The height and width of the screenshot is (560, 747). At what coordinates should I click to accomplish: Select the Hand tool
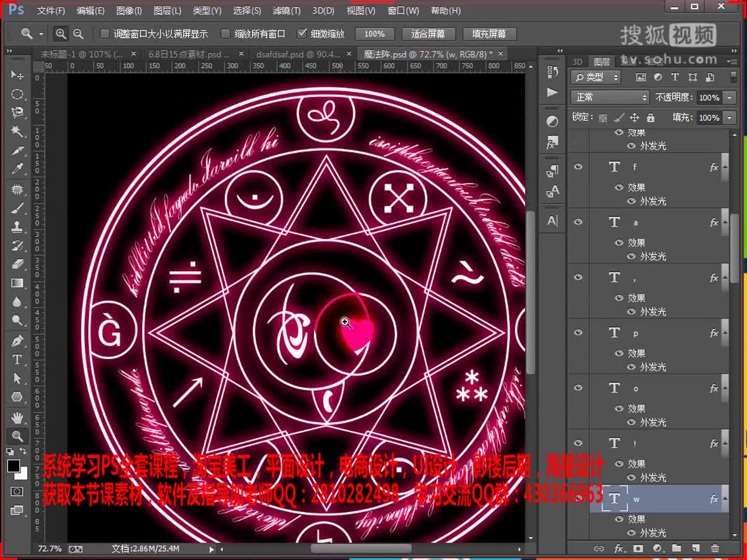coord(17,417)
